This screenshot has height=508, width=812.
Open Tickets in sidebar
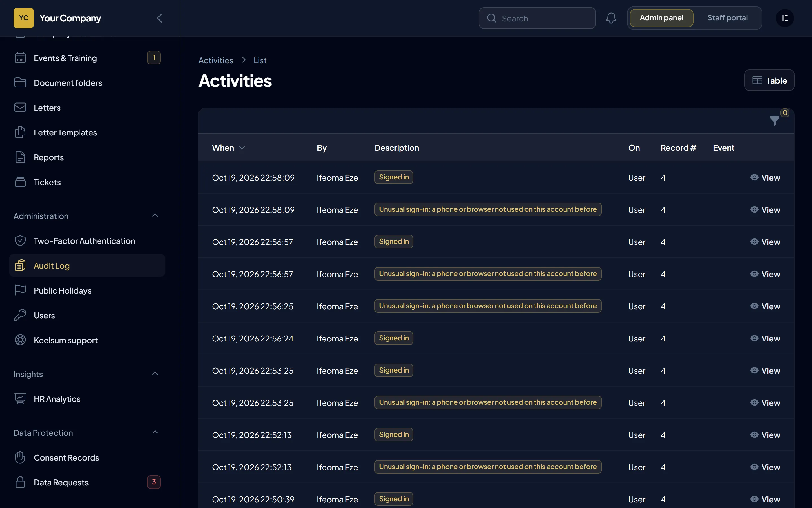click(87, 182)
